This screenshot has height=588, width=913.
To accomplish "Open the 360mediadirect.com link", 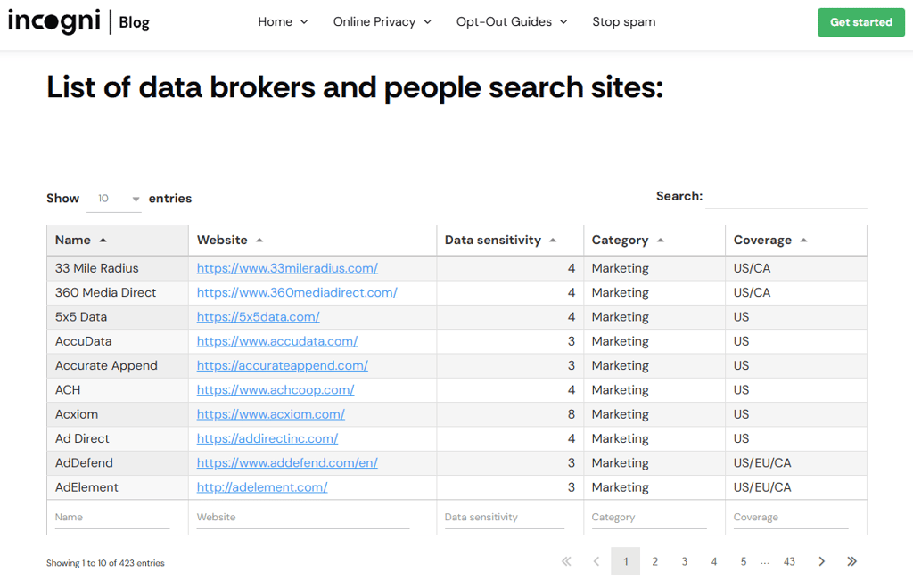I will 297,292.
